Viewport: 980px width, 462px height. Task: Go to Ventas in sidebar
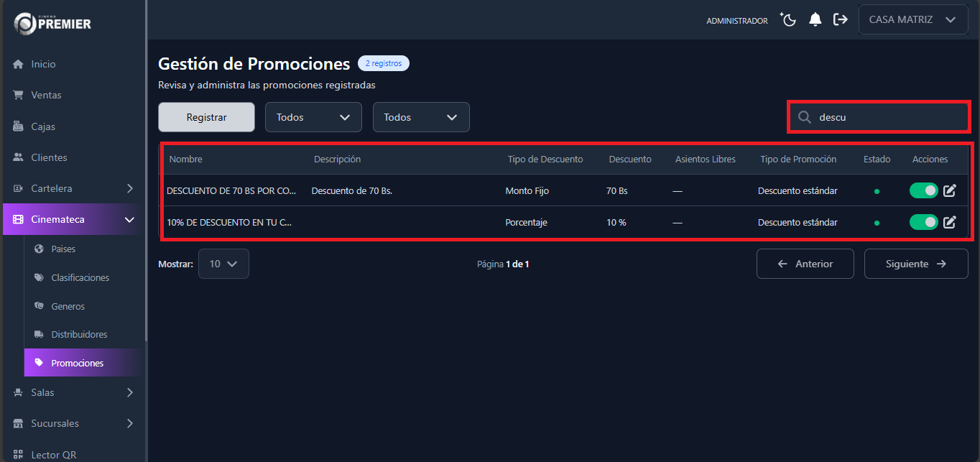tap(46, 95)
